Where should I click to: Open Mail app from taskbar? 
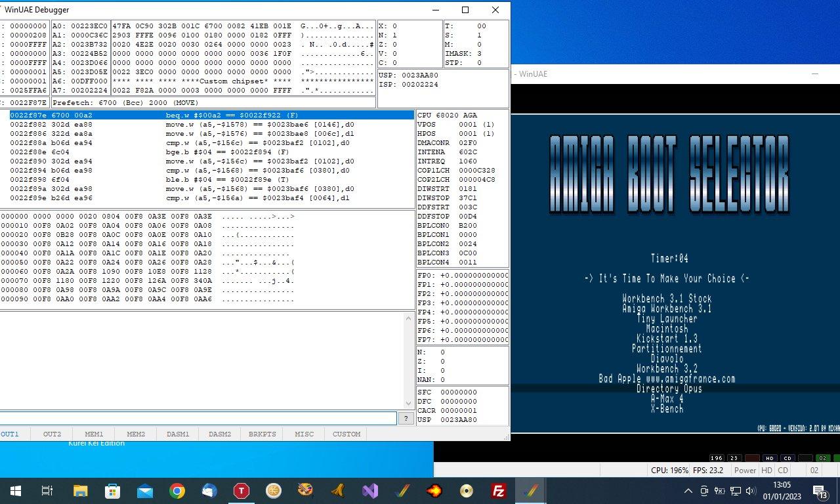point(144,491)
